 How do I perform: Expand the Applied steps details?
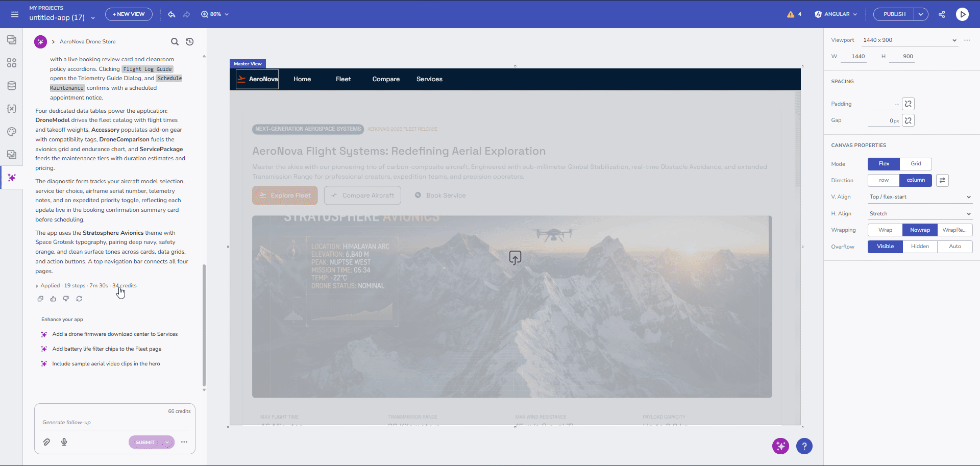tap(37, 286)
